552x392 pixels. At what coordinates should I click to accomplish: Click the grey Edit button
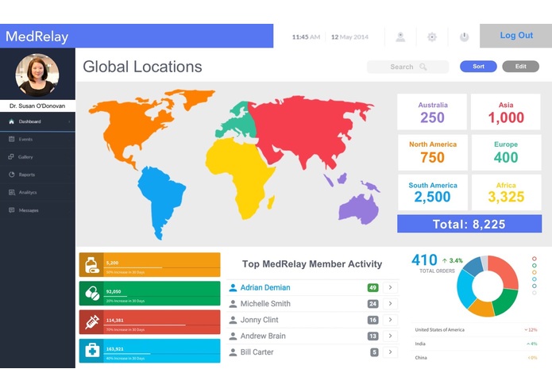coord(521,67)
